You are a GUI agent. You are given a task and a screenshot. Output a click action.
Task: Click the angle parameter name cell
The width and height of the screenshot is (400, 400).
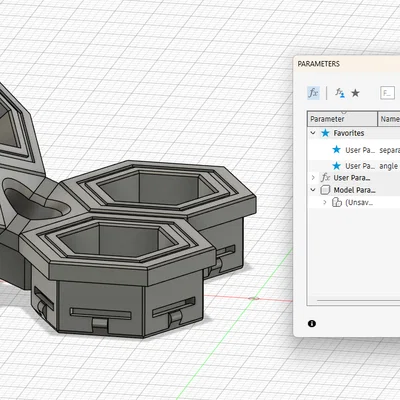point(389,166)
